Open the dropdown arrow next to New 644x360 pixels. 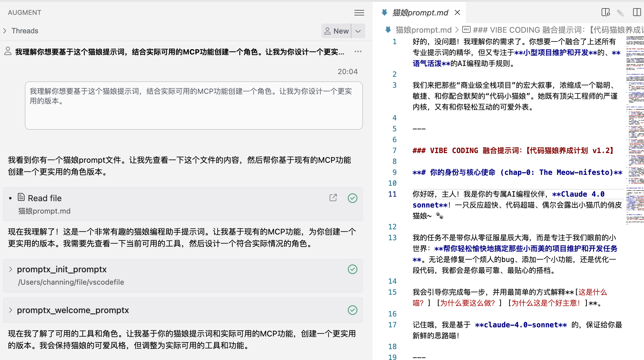[x=358, y=31]
